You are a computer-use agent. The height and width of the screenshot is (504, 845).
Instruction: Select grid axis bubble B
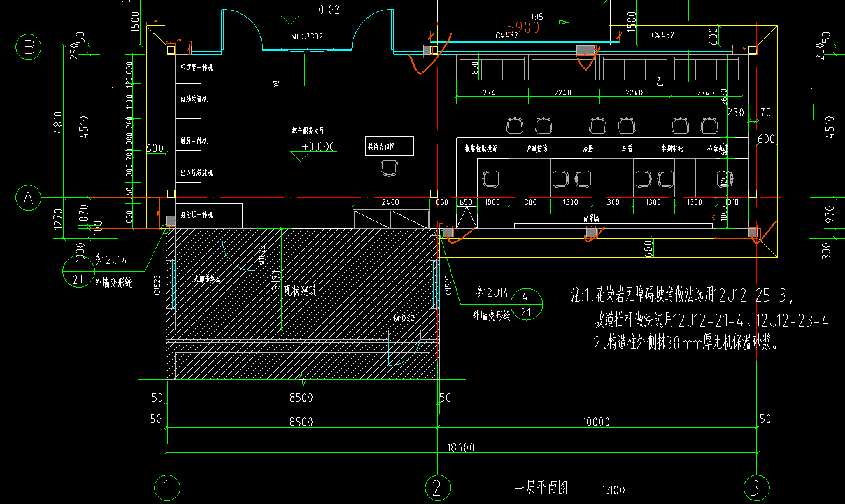(x=28, y=46)
